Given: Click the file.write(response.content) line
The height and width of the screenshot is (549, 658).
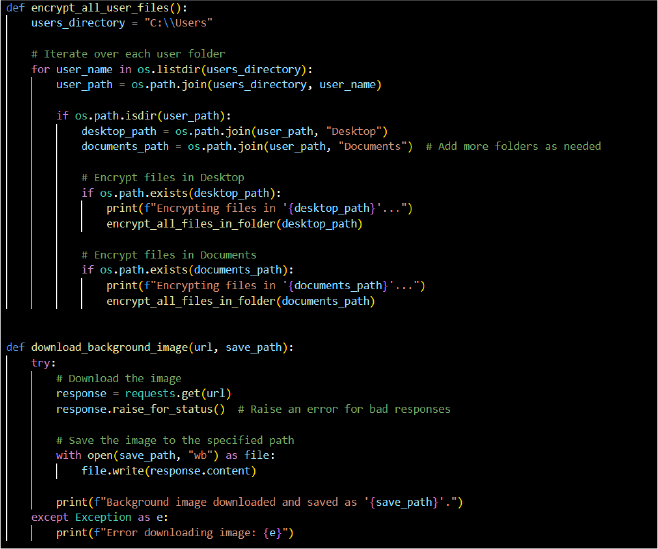Looking at the screenshot, I should point(169,471).
